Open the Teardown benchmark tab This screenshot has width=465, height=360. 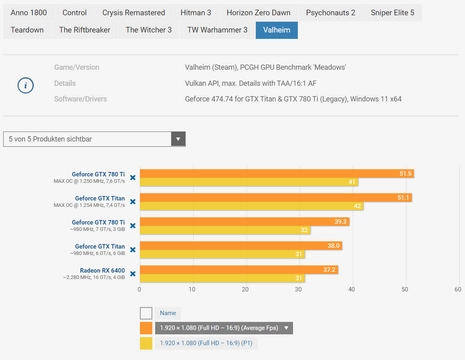tap(27, 30)
